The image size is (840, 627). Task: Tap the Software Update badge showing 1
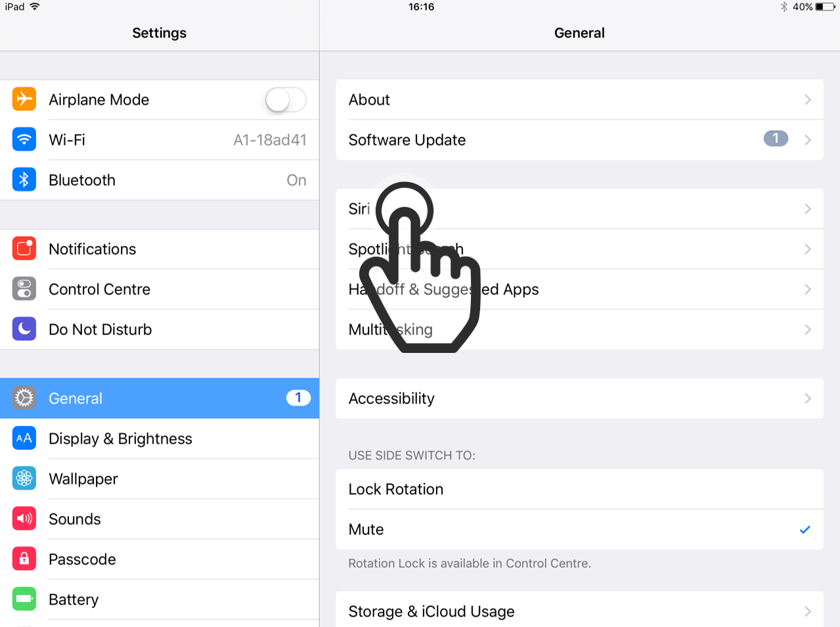[x=776, y=139]
